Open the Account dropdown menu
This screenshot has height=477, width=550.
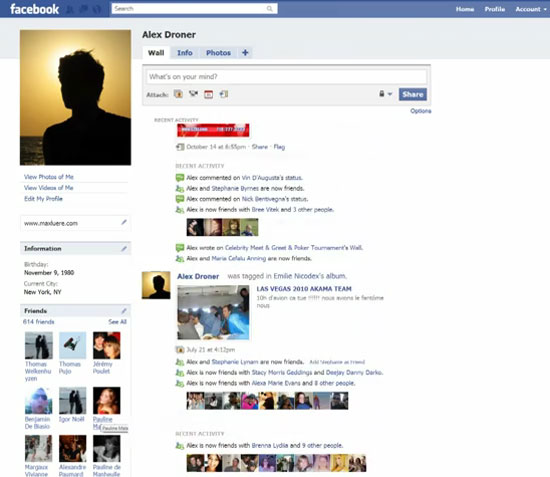(x=531, y=9)
